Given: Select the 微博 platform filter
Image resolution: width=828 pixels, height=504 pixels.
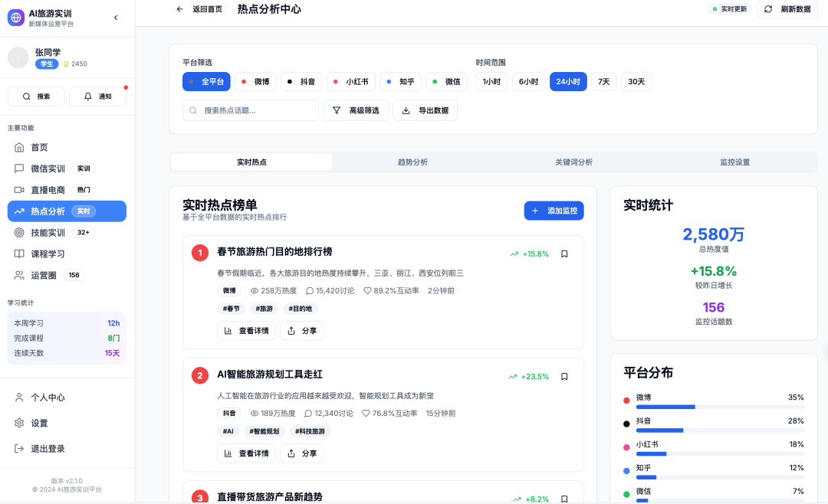Looking at the screenshot, I should click(255, 81).
